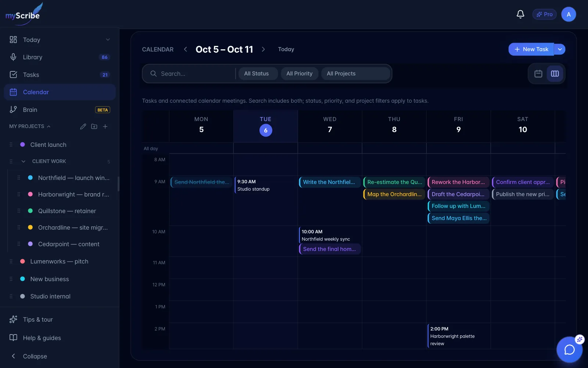Switch to the single-day calendar view icon

point(538,74)
